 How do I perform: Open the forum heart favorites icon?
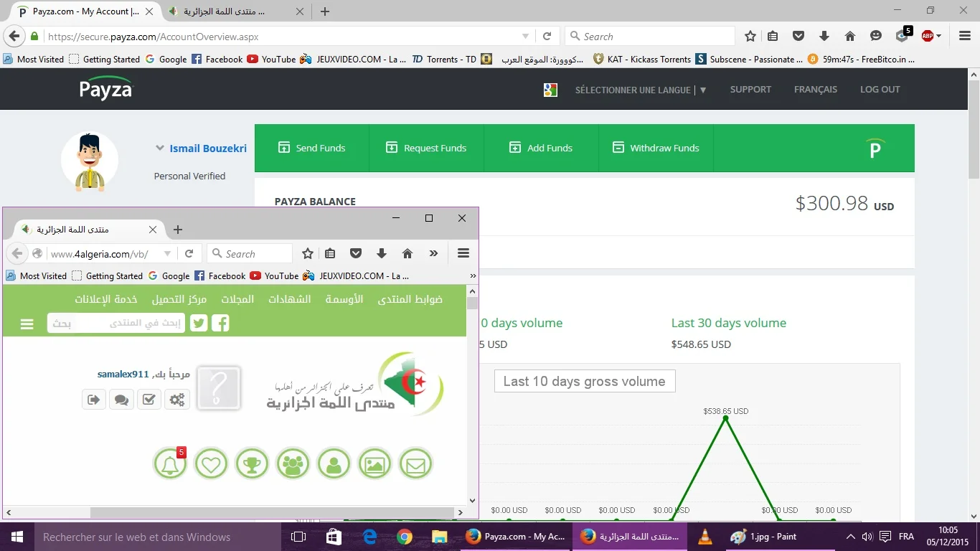point(211,464)
